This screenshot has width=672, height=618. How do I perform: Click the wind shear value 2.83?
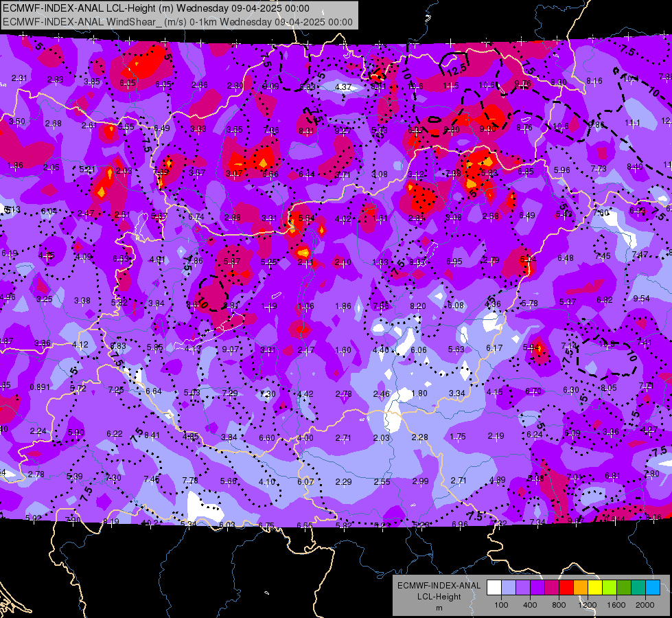pyautogui.click(x=56, y=80)
